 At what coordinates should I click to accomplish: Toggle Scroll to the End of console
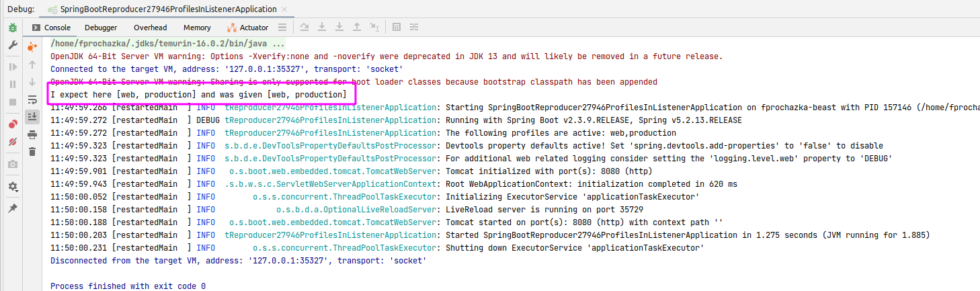[x=32, y=117]
